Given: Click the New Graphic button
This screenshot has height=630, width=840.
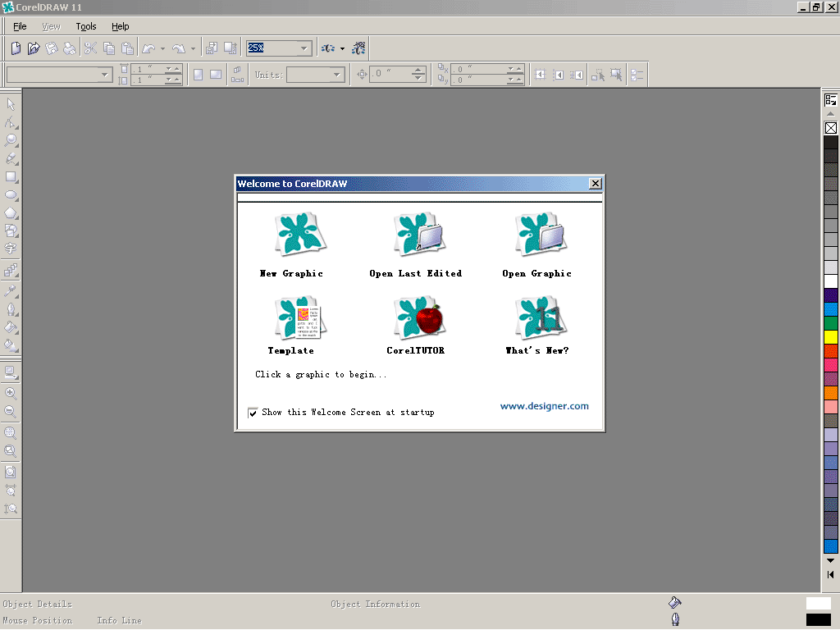Looking at the screenshot, I should click(300, 234).
